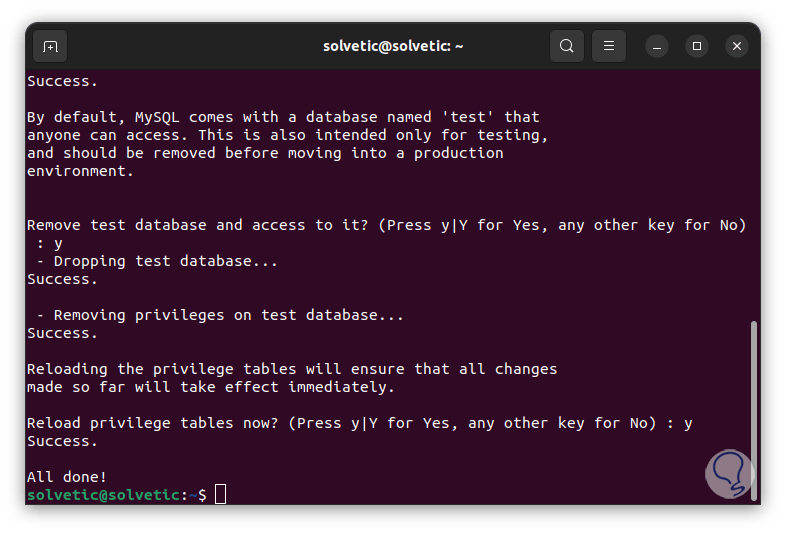Screen dimensions: 786x533
Task: Click the 'All done!' output line
Action: (67, 477)
